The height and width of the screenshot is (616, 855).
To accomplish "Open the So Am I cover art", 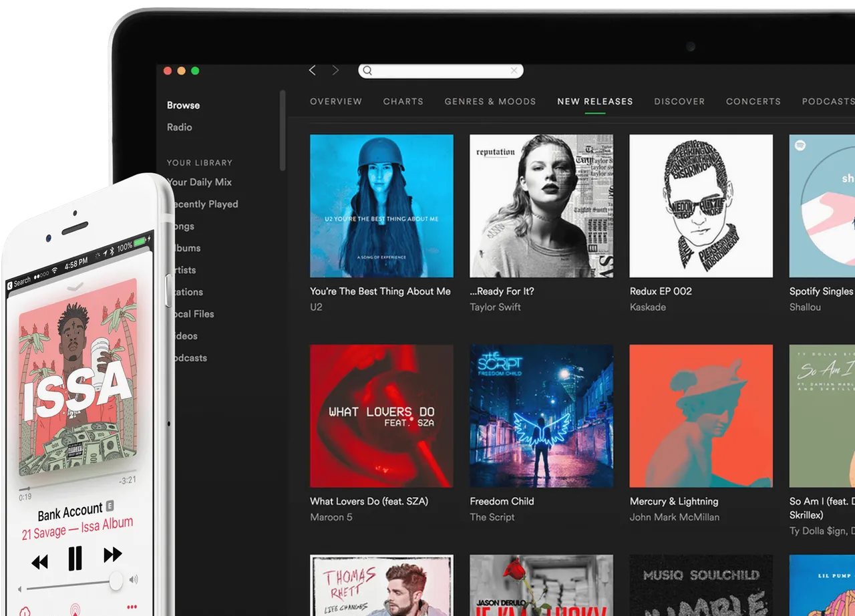I will tap(822, 416).
